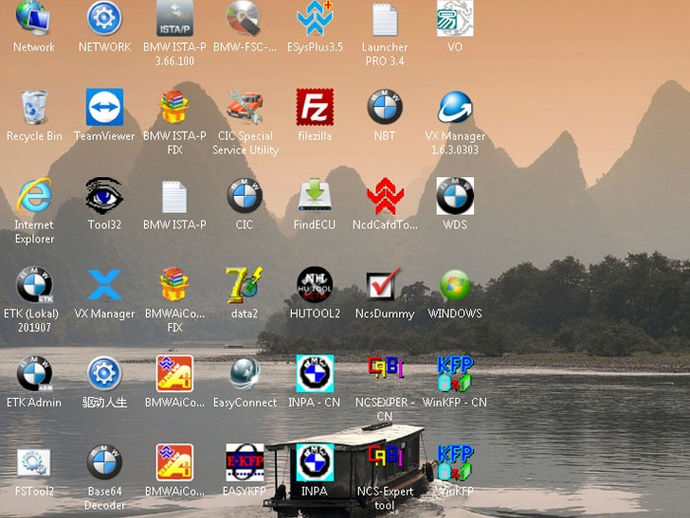Open BMWAiCo... next to EASYKFP
This screenshot has height=518, width=690.
tap(175, 462)
